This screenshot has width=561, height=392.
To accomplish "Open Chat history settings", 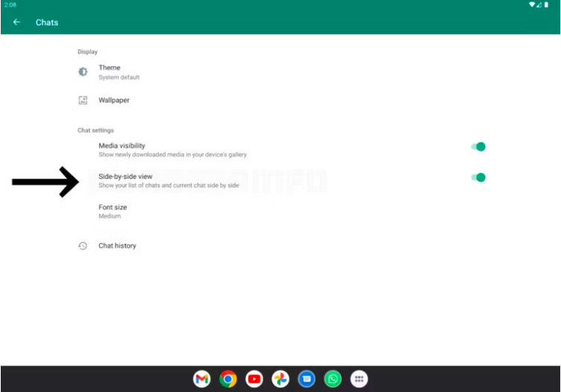I will coord(117,245).
